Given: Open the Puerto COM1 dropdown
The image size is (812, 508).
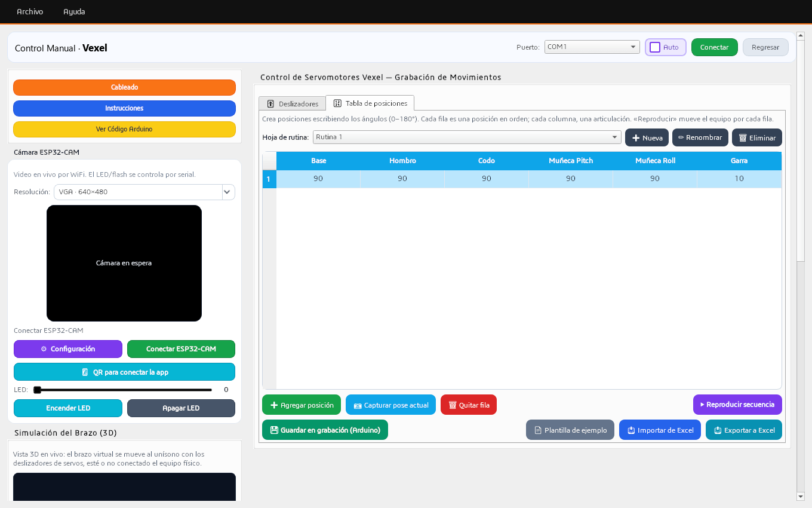Looking at the screenshot, I should [592, 47].
